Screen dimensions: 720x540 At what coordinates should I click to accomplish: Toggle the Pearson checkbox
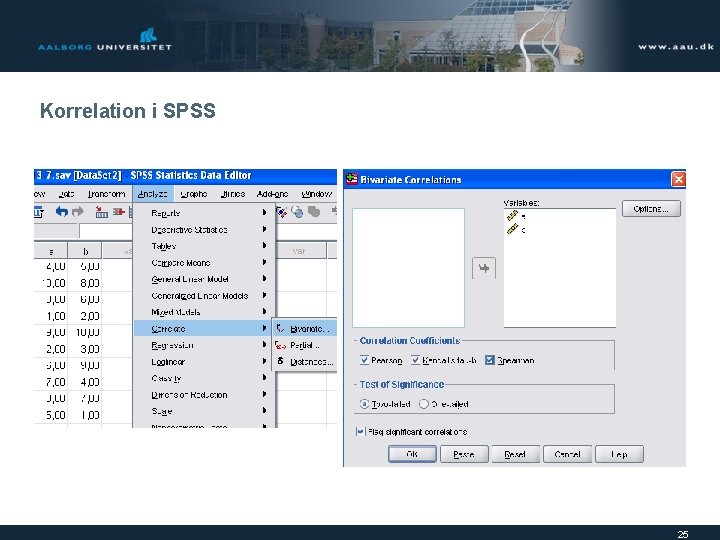[x=365, y=360]
